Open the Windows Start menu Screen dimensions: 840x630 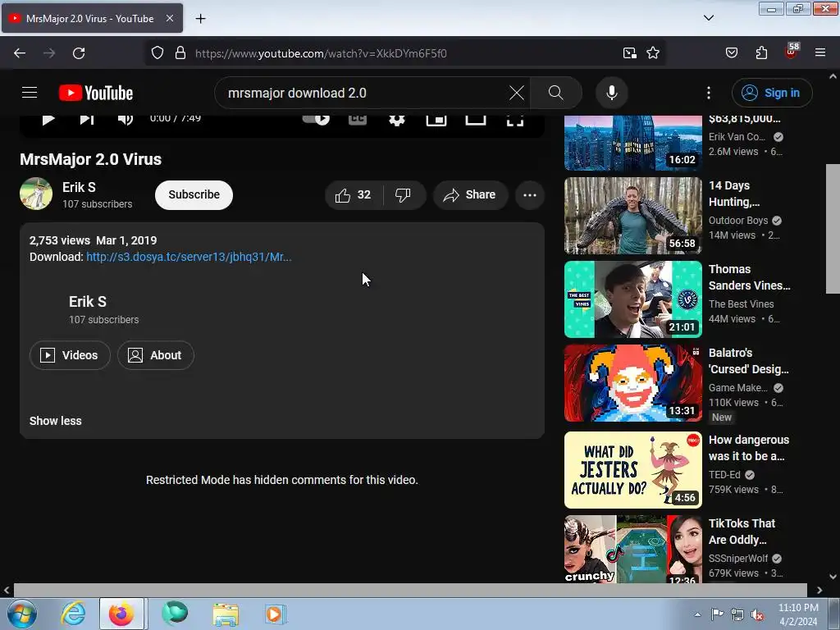(22, 614)
